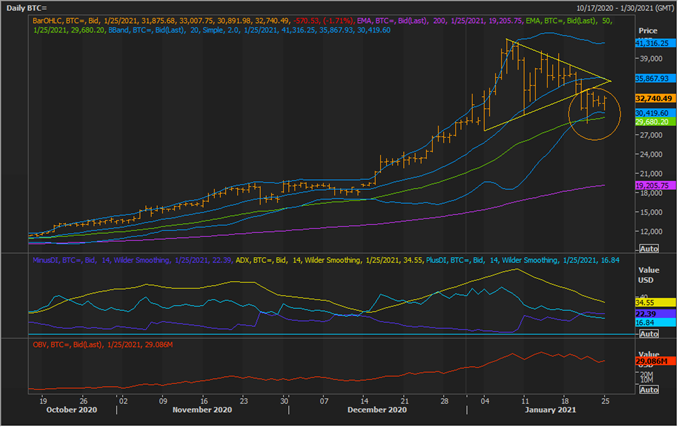Click the purple 19,205.75 EMA price tag
The height and width of the screenshot is (427, 678).
[x=655, y=185]
